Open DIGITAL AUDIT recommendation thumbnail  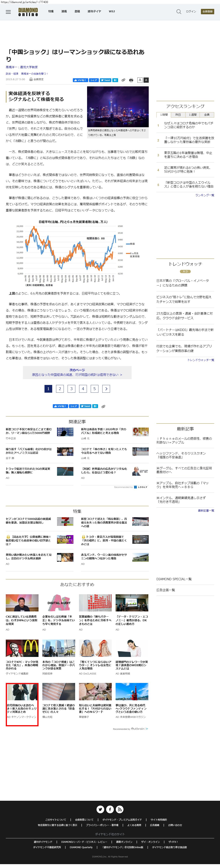point(59,603)
